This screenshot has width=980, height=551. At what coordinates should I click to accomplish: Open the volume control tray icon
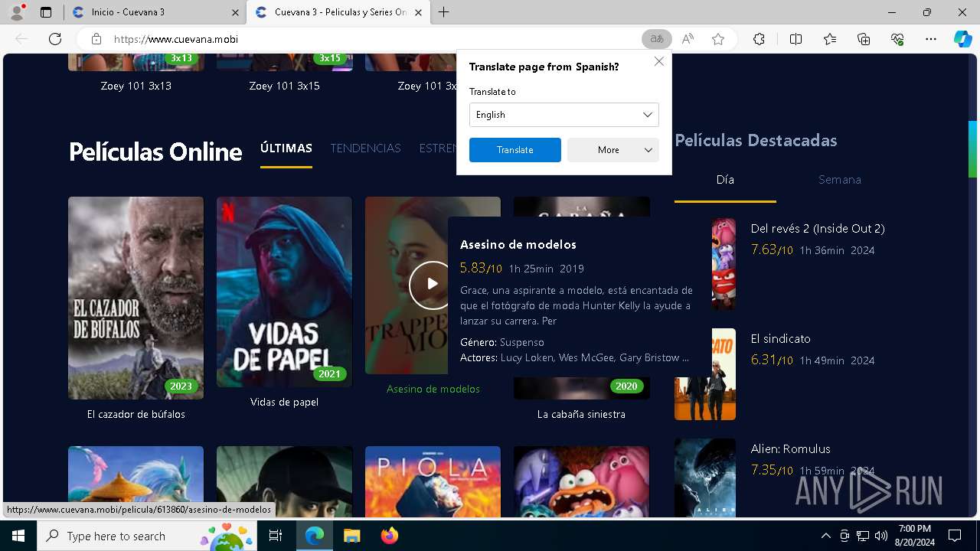[x=880, y=536]
